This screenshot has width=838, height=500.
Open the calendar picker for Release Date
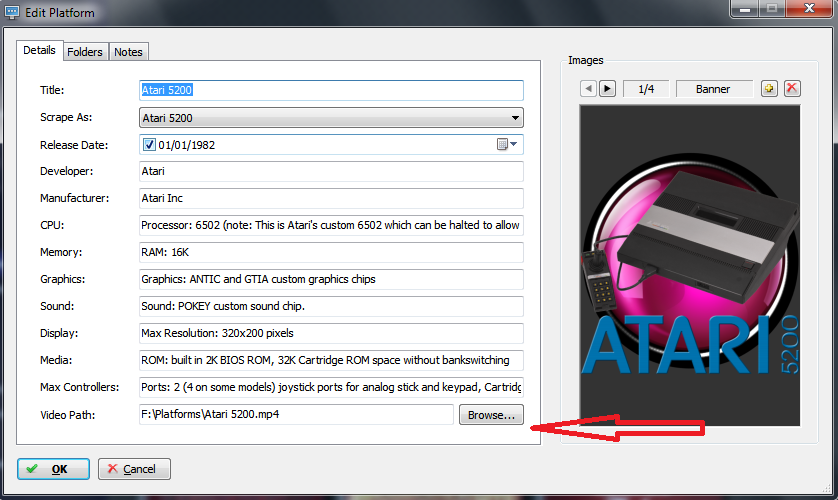click(507, 144)
